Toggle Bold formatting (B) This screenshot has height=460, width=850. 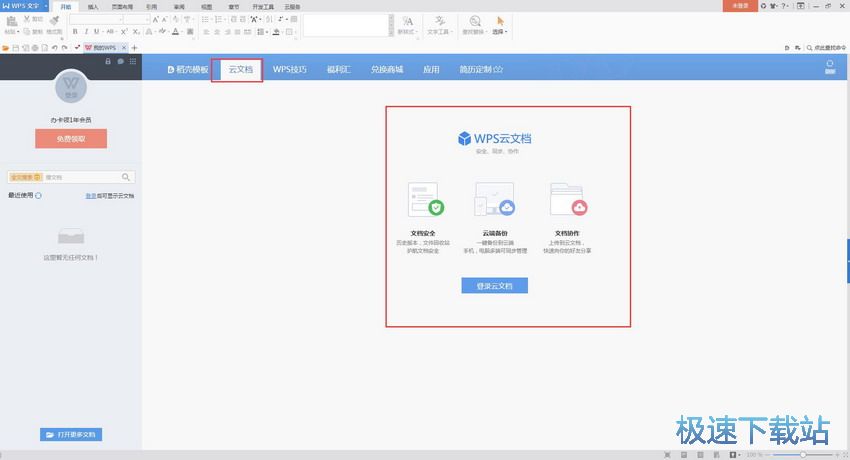(75, 32)
